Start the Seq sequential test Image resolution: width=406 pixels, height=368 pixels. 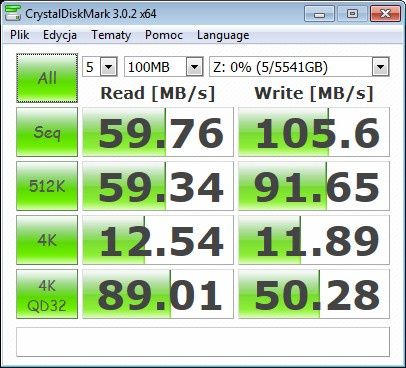47,132
